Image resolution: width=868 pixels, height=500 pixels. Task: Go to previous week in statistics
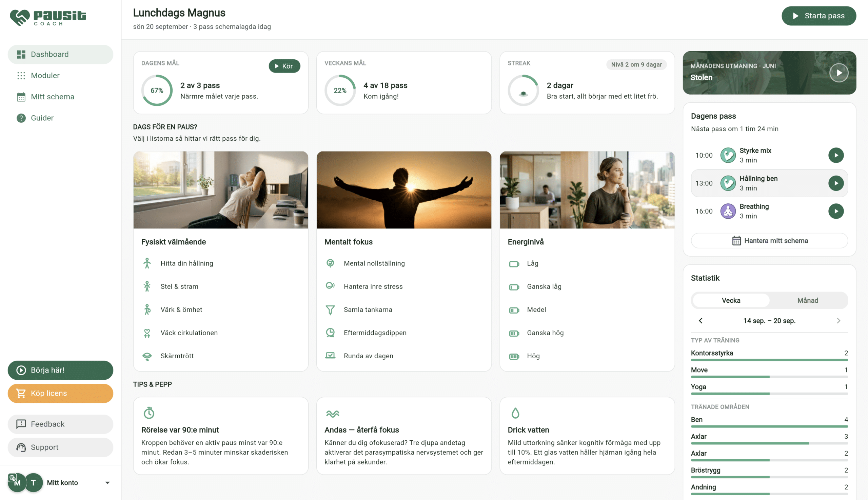pyautogui.click(x=701, y=321)
